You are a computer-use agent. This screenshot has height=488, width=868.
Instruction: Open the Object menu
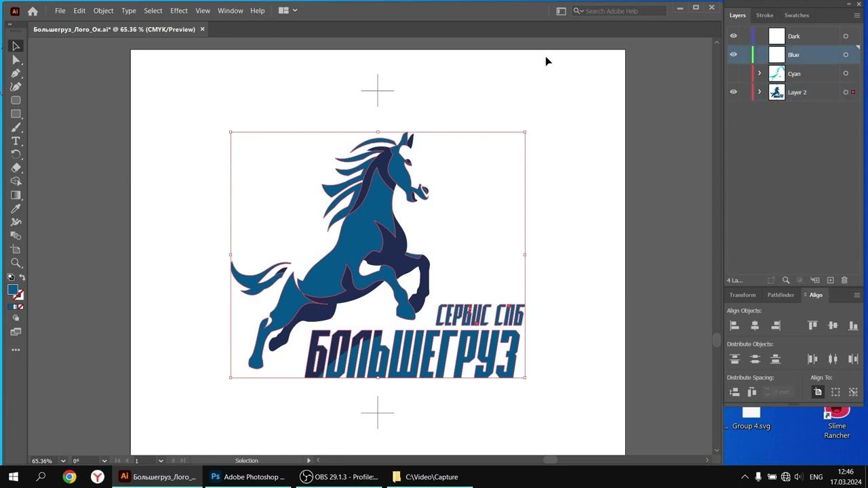coord(103,11)
